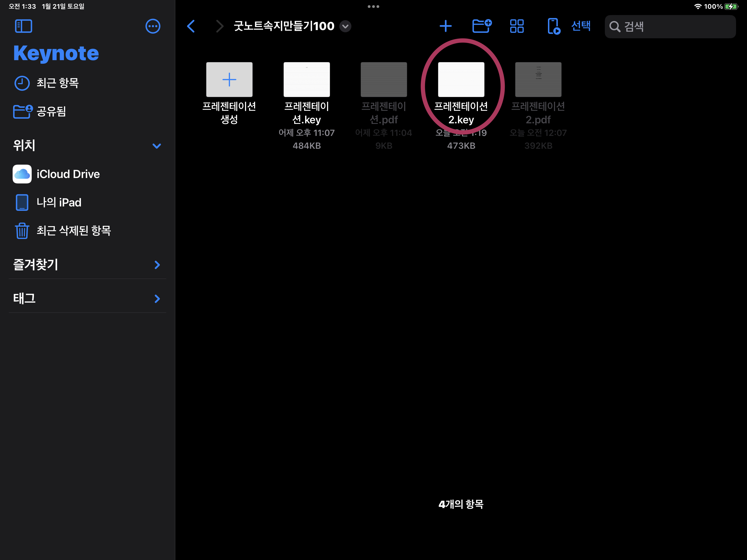Go back with the left chevron
This screenshot has width=747, height=560.
point(191,26)
